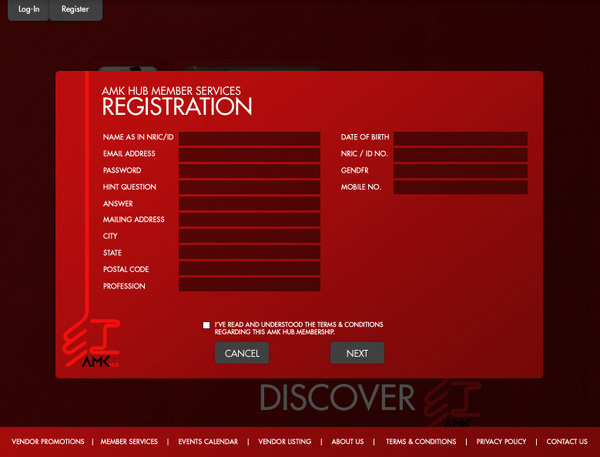600x457 pixels.
Task: Click the NRIC / ID No. field
Action: click(x=460, y=155)
